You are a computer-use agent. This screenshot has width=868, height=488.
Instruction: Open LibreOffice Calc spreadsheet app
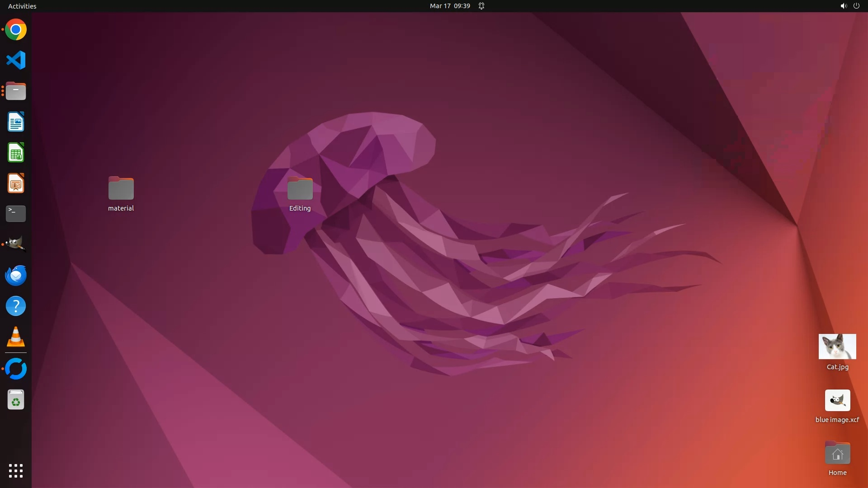[16, 153]
